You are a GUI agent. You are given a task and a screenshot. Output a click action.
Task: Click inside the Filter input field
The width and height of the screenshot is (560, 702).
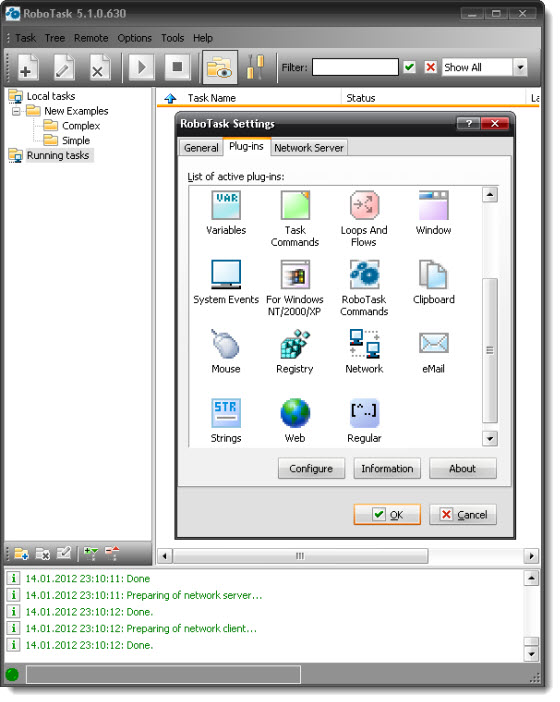[355, 67]
